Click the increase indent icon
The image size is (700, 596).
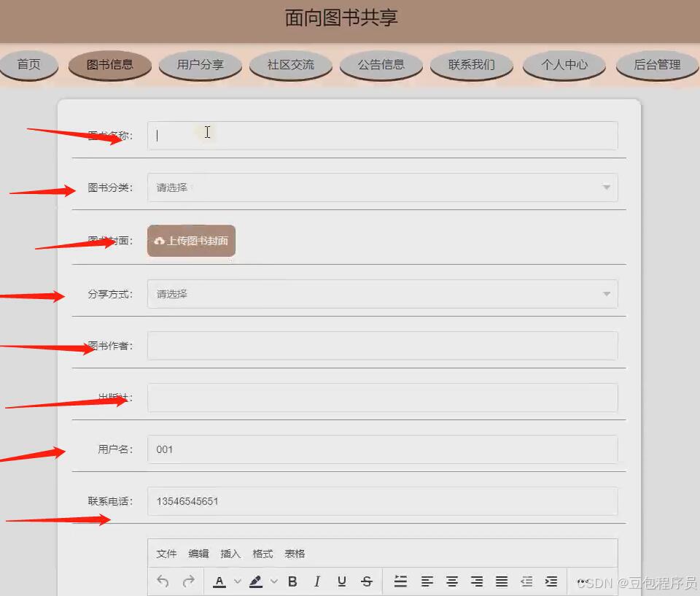(551, 581)
